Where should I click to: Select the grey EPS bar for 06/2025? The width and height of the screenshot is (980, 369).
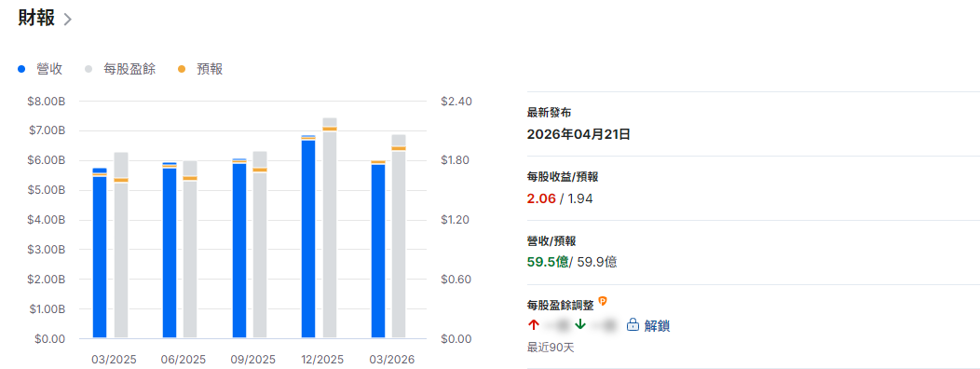click(x=190, y=250)
